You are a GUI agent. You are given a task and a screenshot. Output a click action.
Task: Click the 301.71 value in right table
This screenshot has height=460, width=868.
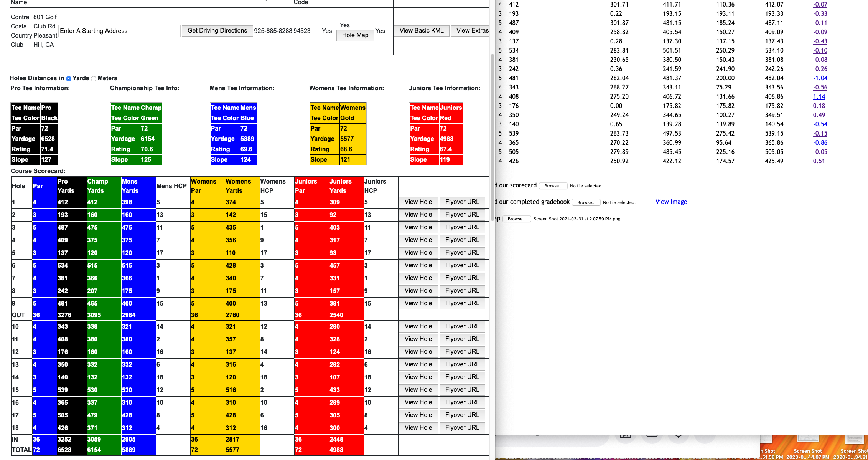619,5
